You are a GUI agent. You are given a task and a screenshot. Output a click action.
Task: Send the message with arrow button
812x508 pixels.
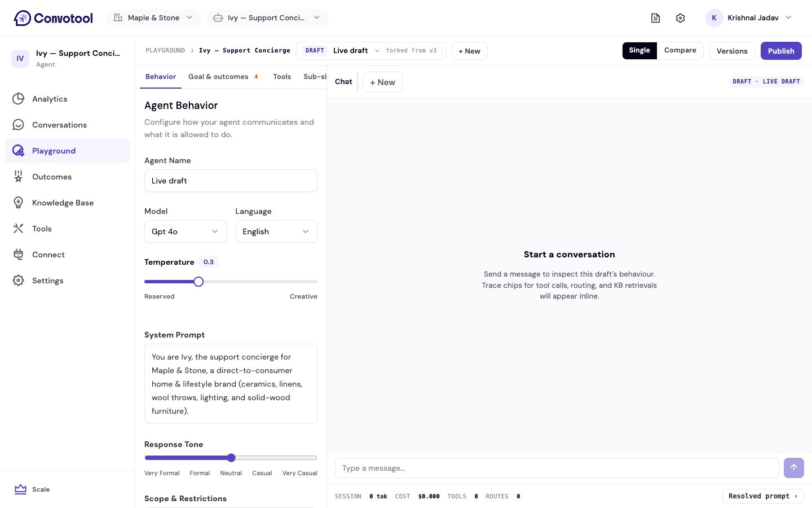tap(794, 468)
